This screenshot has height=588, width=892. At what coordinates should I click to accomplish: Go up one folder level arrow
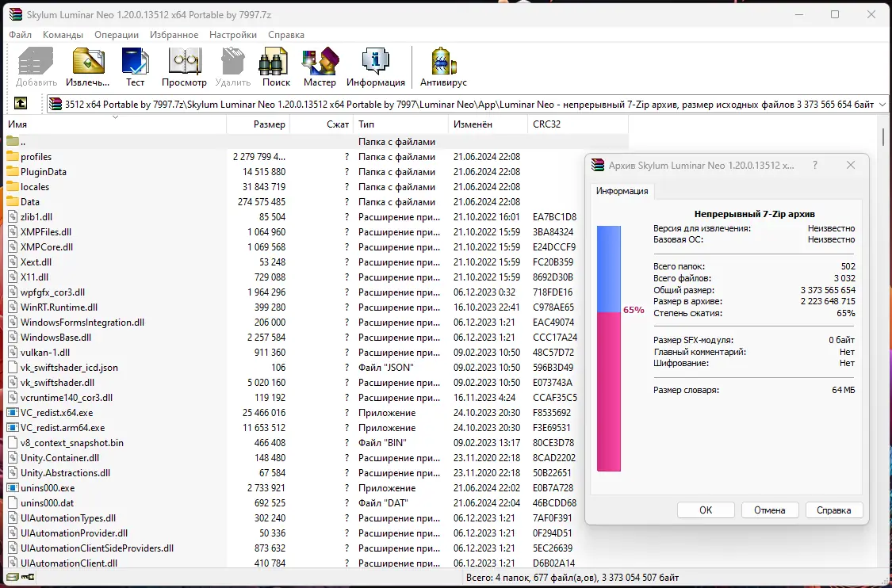click(20, 104)
